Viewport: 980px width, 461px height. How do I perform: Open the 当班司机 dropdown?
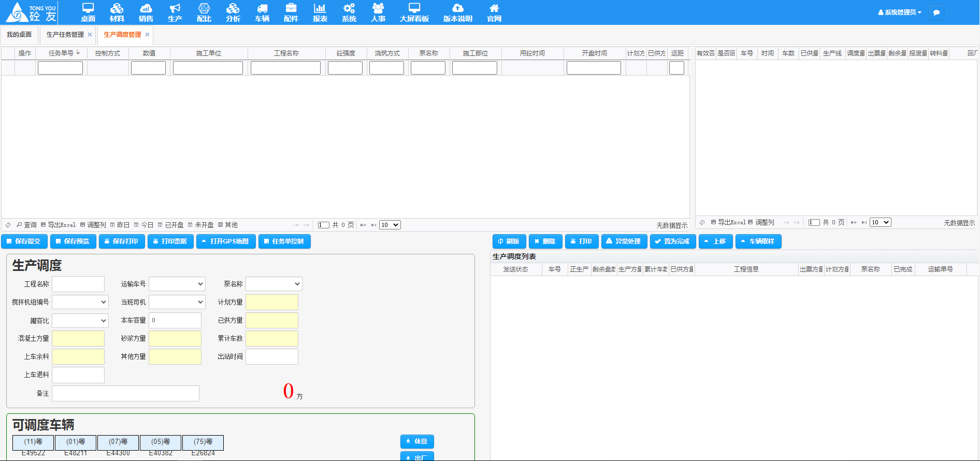pos(177,302)
